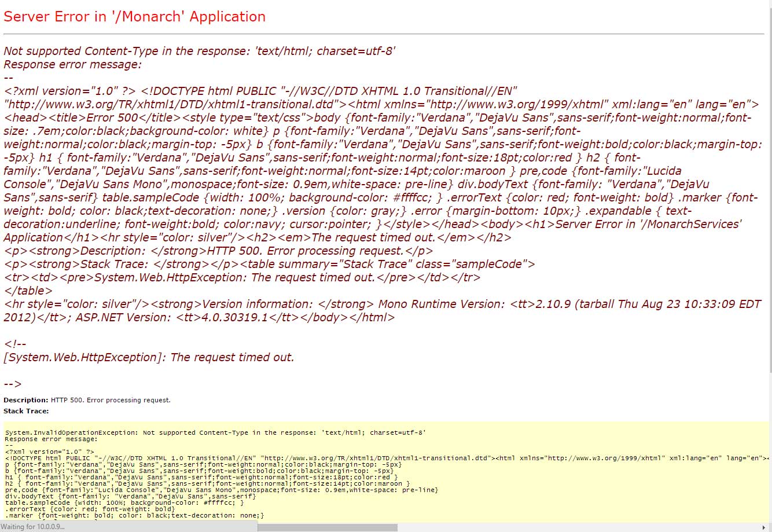Click the italic "Version information:" line

point(382,304)
